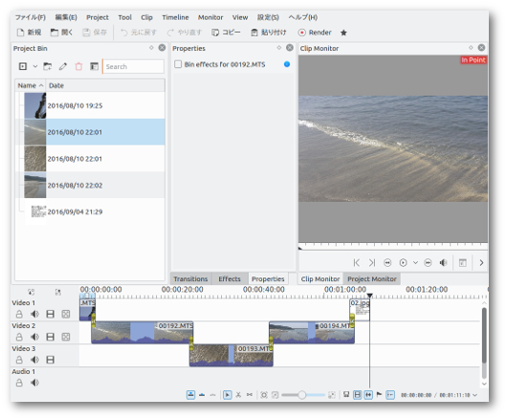The height and width of the screenshot is (420, 507).
Task: Open the ヘルプ(H) menu
Action: [x=303, y=17]
